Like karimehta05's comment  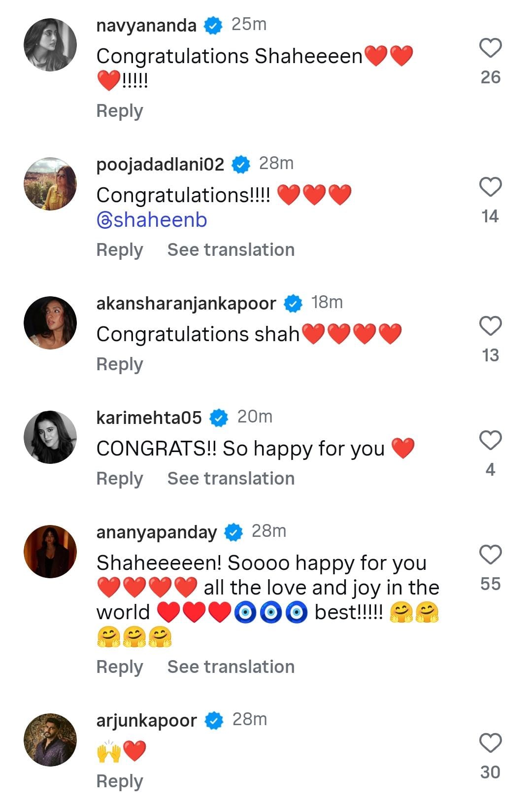[490, 441]
